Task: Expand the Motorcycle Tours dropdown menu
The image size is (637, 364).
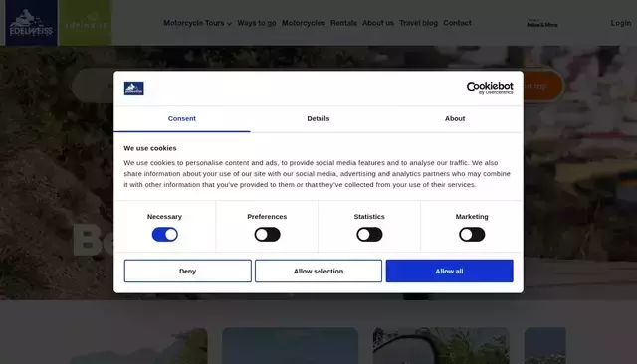Action: tap(197, 23)
